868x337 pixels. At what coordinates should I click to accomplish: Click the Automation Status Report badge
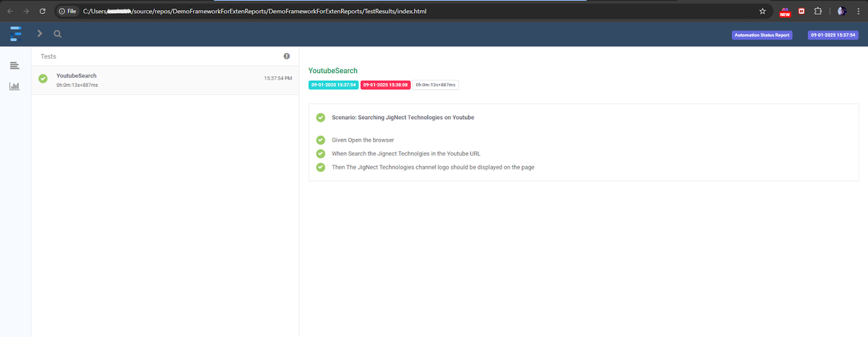762,35
